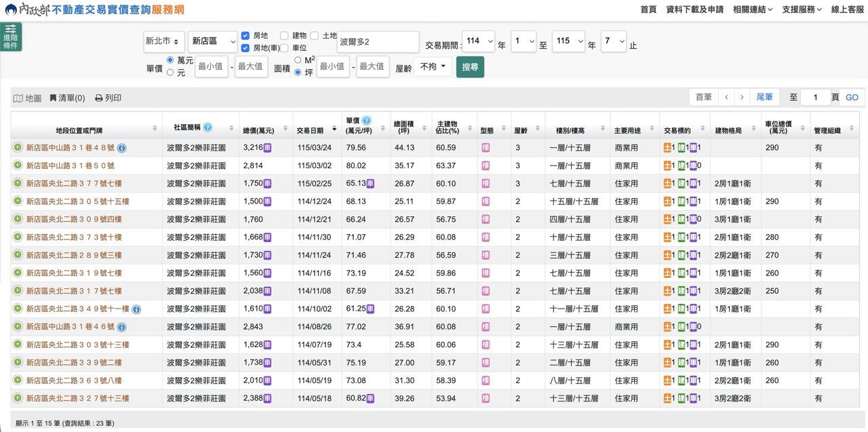This screenshot has width=868, height=432.
Task: Go to next page arrow
Action: tap(742, 98)
